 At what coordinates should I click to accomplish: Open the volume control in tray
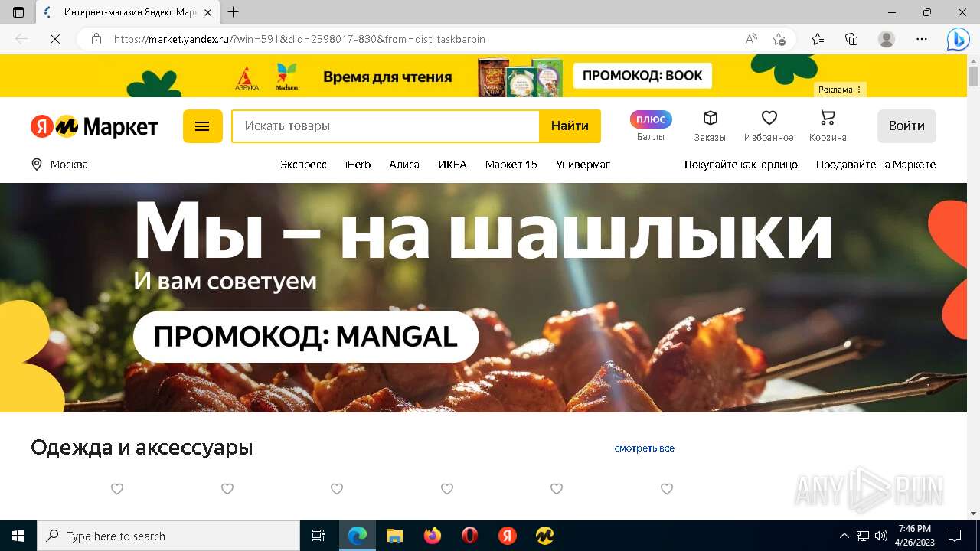click(881, 536)
